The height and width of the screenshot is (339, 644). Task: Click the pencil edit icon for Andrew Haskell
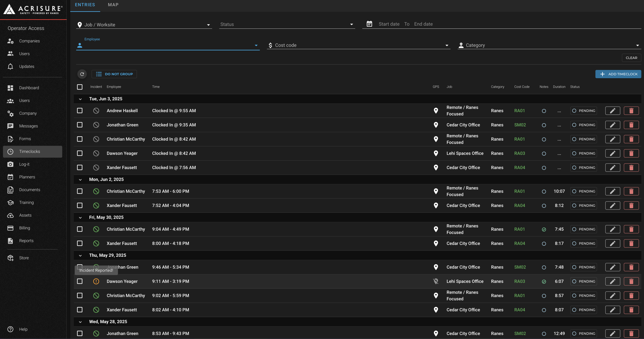(x=613, y=111)
